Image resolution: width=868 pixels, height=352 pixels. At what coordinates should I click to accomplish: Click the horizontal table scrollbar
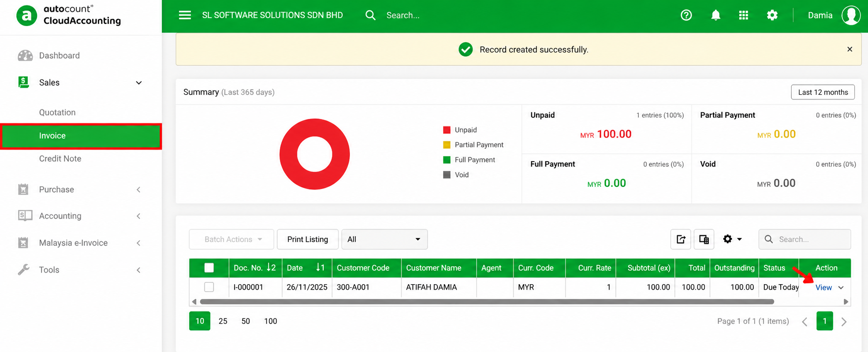pos(487,302)
